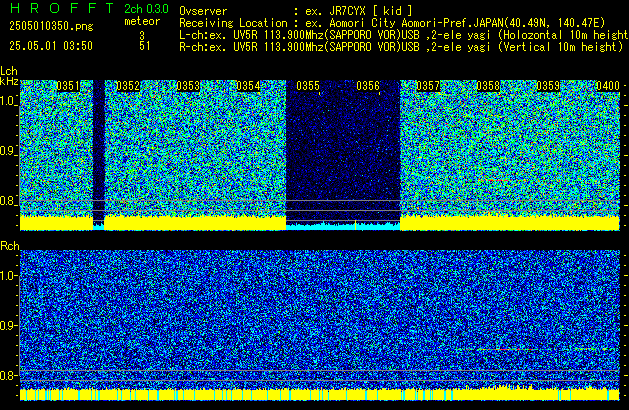Screen dimensions: 629x410
Task: Select the filename 2505010350.png
Action: pyautogui.click(x=51, y=26)
